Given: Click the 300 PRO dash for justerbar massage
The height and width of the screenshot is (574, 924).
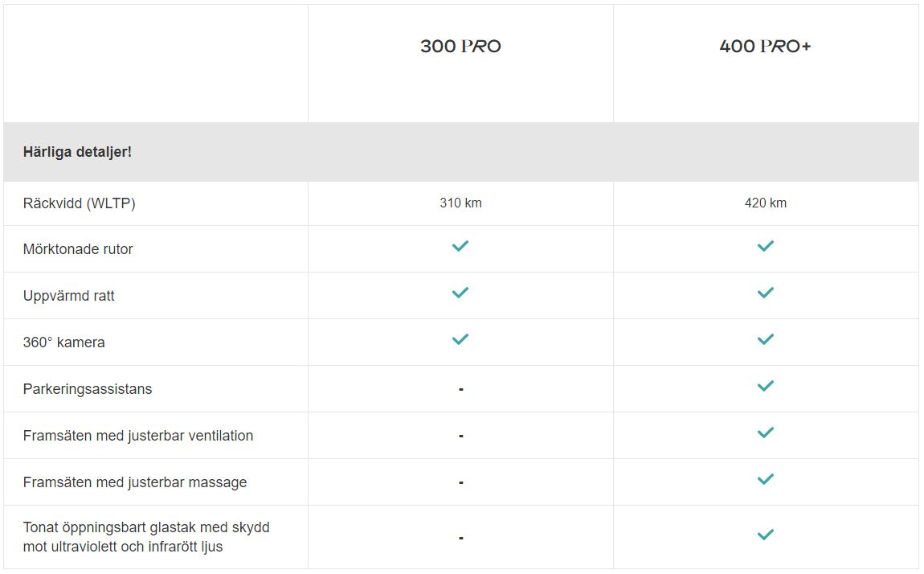Looking at the screenshot, I should [x=461, y=483].
